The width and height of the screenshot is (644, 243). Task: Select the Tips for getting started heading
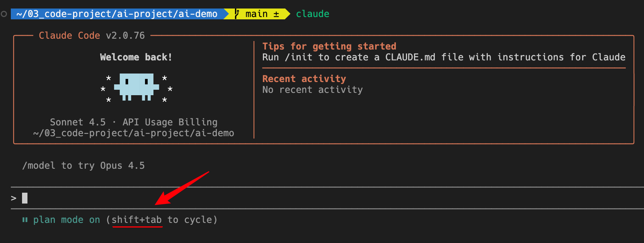(329, 46)
